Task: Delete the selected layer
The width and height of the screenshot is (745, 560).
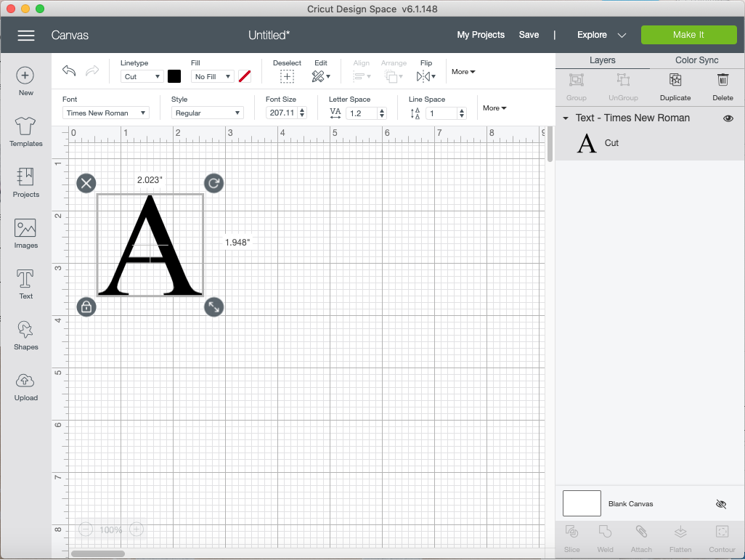Action: tap(722, 86)
